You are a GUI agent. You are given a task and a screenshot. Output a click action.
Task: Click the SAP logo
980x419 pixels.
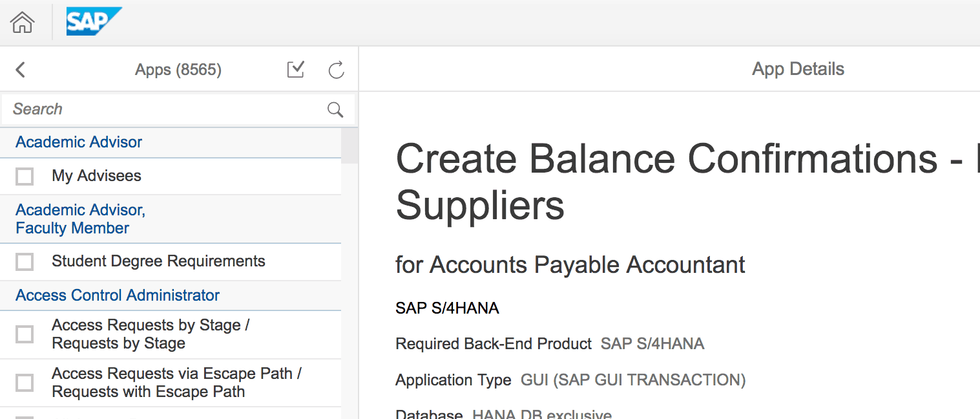click(94, 22)
